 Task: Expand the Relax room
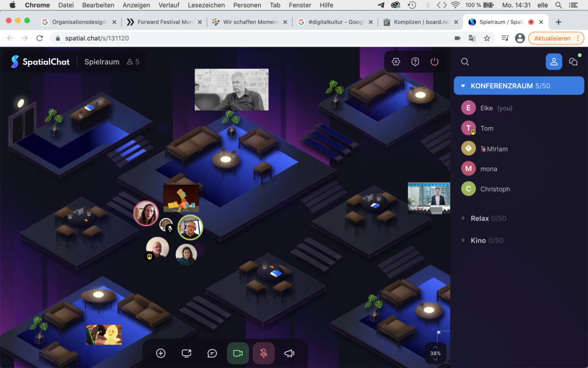(x=463, y=218)
